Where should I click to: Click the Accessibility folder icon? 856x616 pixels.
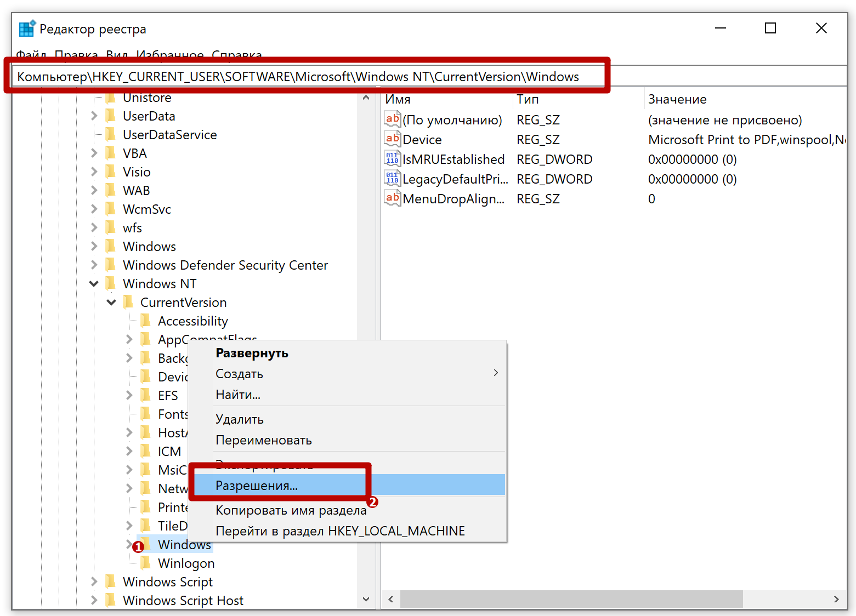(x=146, y=321)
